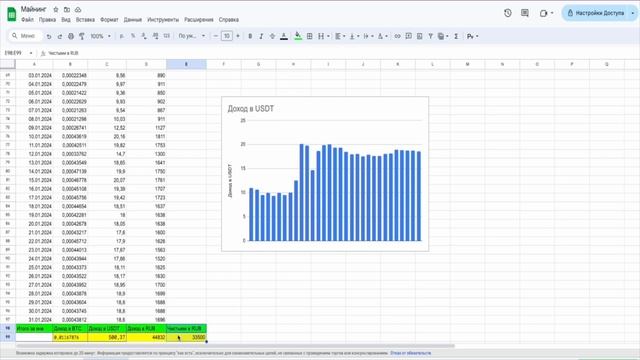640x360 pixels.
Task: Edit the font size field
Action: click(227, 36)
